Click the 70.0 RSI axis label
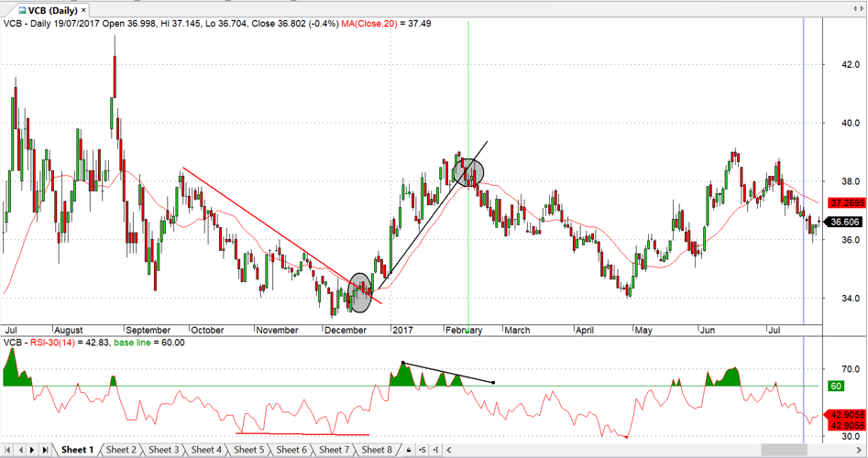This screenshot has width=868, height=458. point(850,369)
